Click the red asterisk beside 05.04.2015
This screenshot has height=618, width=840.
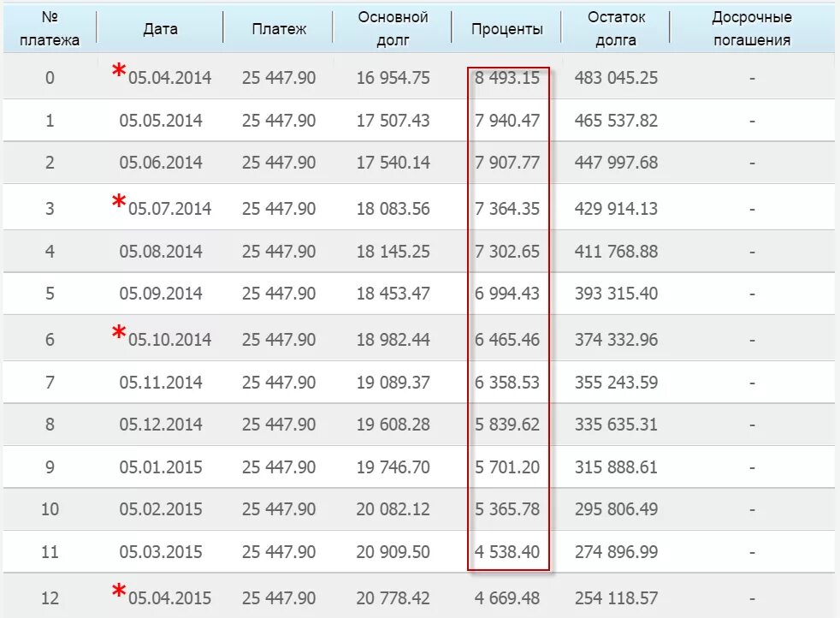point(119,591)
